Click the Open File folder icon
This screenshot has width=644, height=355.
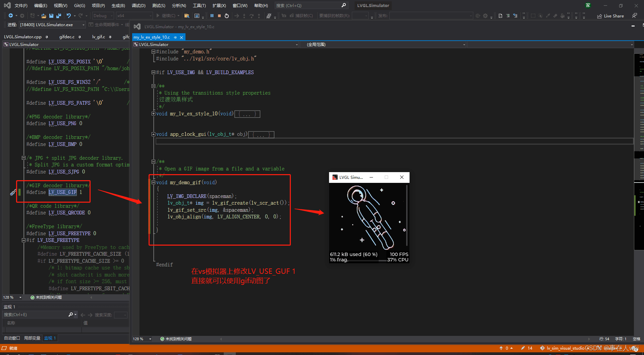pyautogui.click(x=44, y=15)
